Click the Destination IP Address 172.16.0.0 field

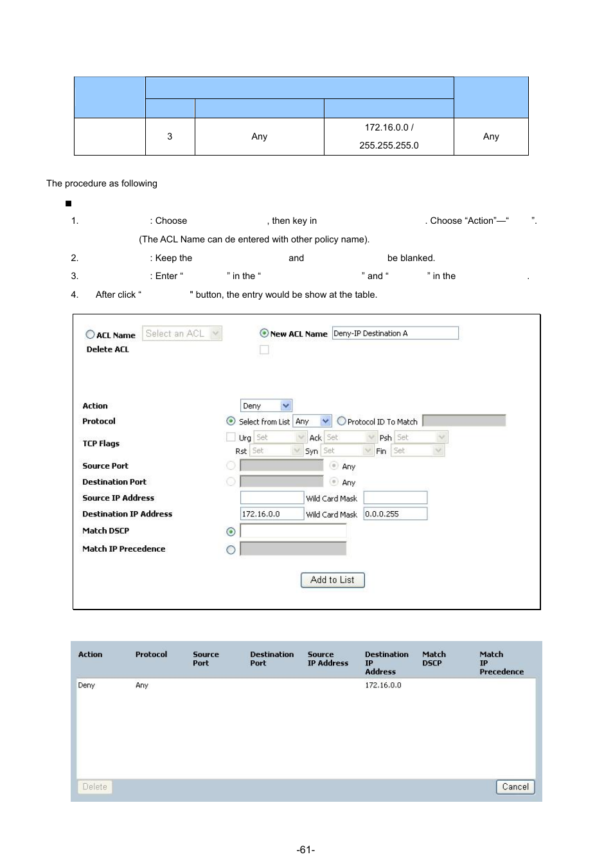click(272, 514)
